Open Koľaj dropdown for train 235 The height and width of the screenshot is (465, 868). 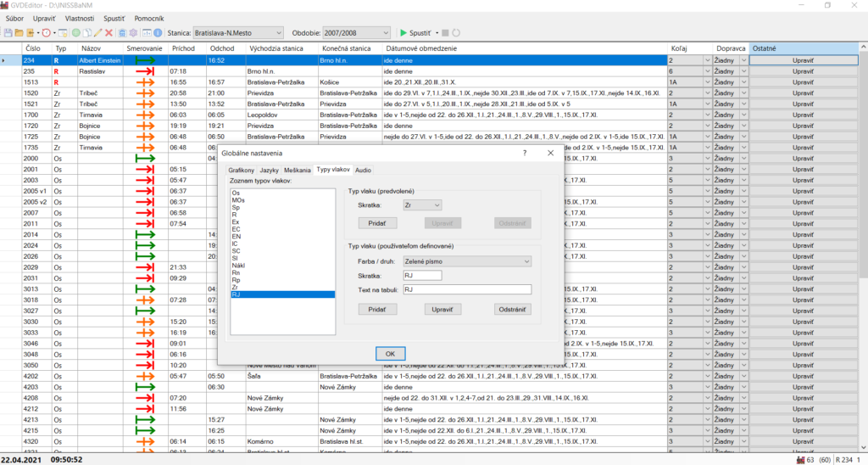coord(707,71)
